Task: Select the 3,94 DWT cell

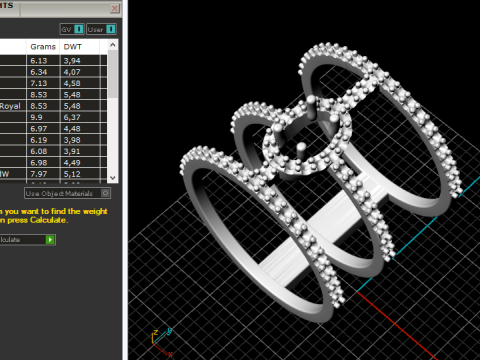Action: pyautogui.click(x=80, y=60)
